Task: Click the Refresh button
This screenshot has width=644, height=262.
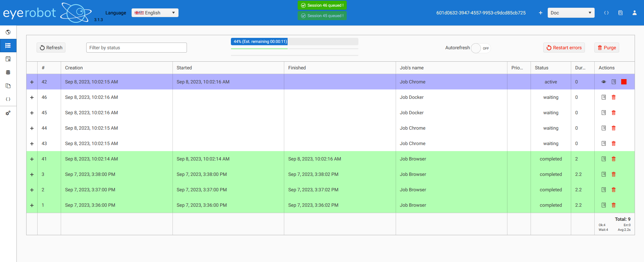Action: click(51, 48)
